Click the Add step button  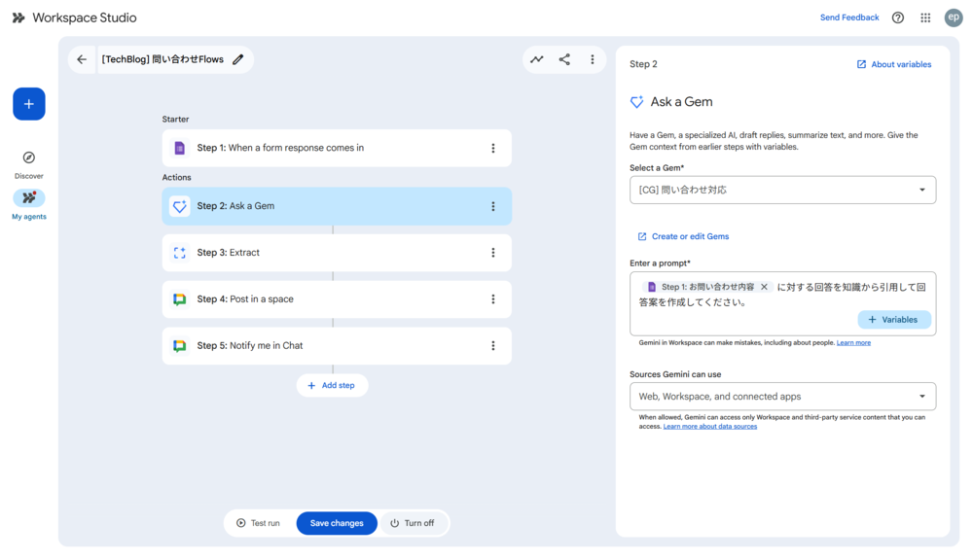pyautogui.click(x=332, y=385)
